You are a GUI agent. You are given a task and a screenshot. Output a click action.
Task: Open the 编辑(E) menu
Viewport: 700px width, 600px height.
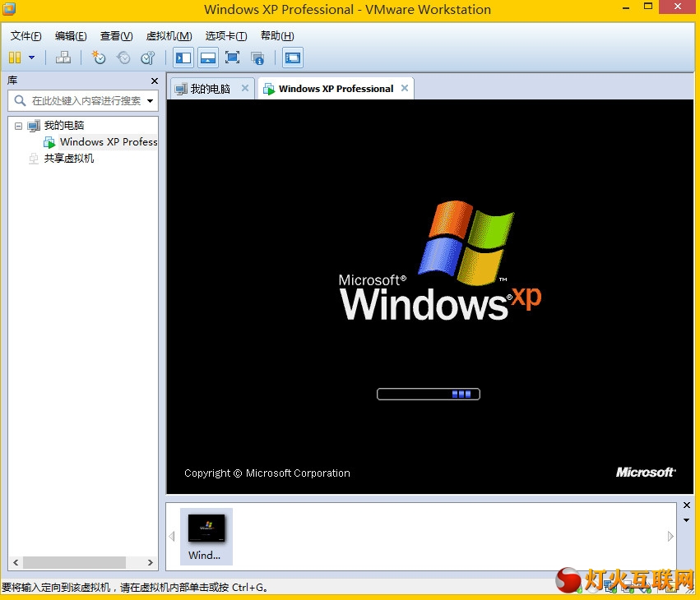click(x=71, y=35)
